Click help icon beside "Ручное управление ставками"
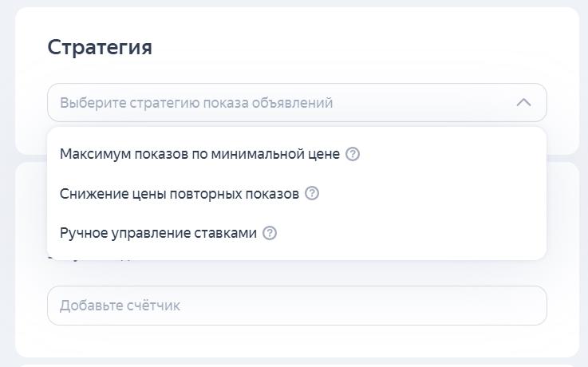Image resolution: width=588 pixels, height=367 pixels. 270,233
